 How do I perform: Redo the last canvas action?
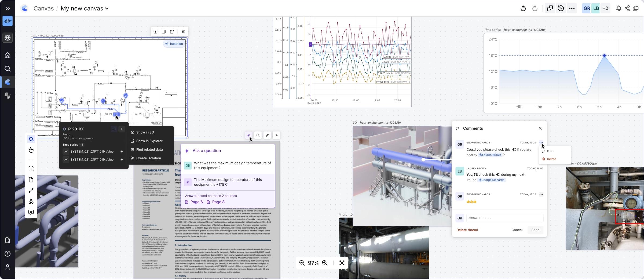pos(535,8)
